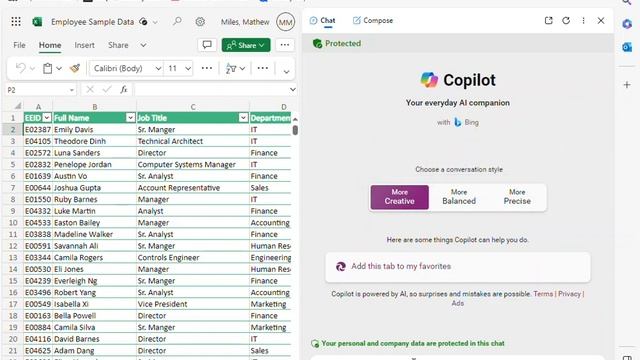Viewport: 640px width, 360px height.
Task: Open the Privacy link
Action: (x=569, y=294)
